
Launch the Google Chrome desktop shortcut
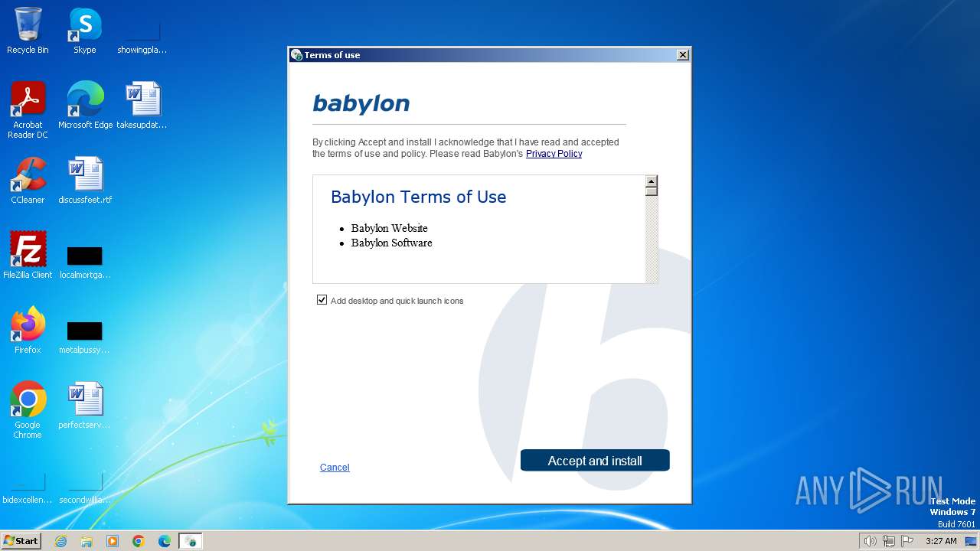(28, 409)
